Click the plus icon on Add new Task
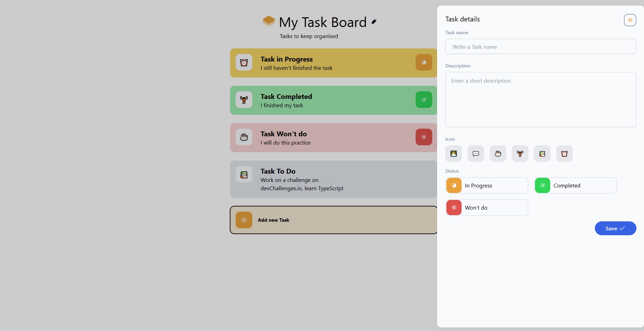 244,220
